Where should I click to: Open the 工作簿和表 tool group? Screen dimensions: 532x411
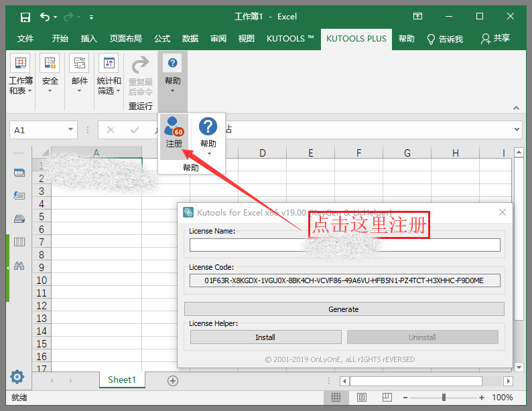click(x=20, y=74)
